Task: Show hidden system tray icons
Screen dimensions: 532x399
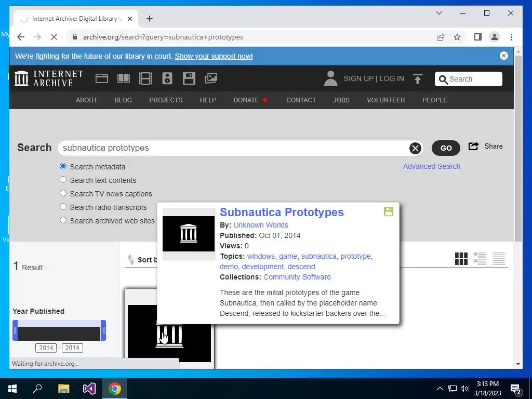Action: 440,389
